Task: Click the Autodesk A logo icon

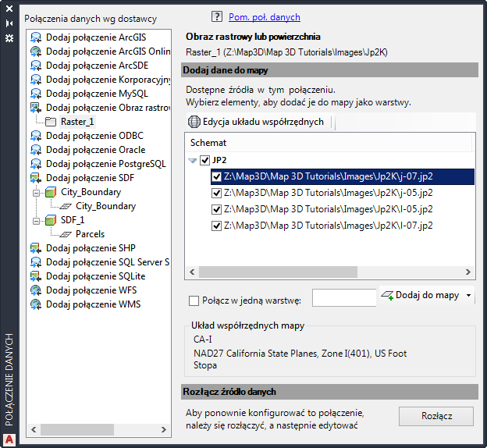Action: [x=9, y=439]
